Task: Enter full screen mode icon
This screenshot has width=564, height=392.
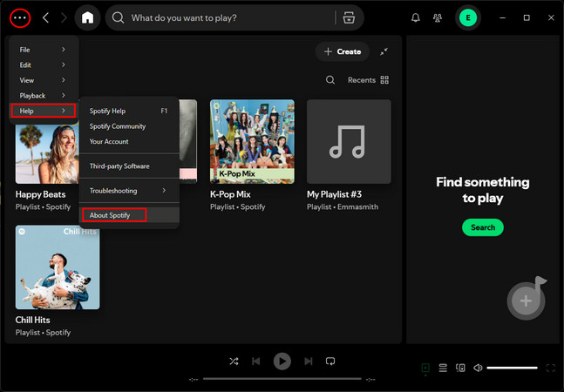Action: point(550,368)
